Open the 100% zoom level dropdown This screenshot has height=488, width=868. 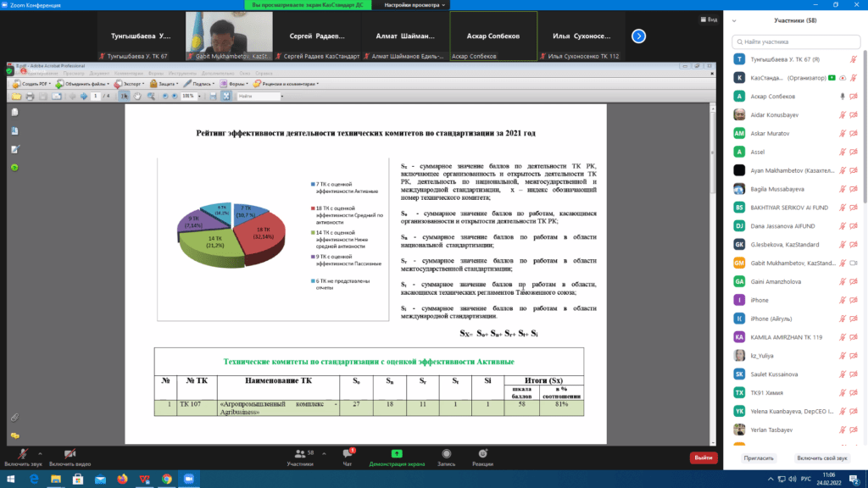click(200, 97)
